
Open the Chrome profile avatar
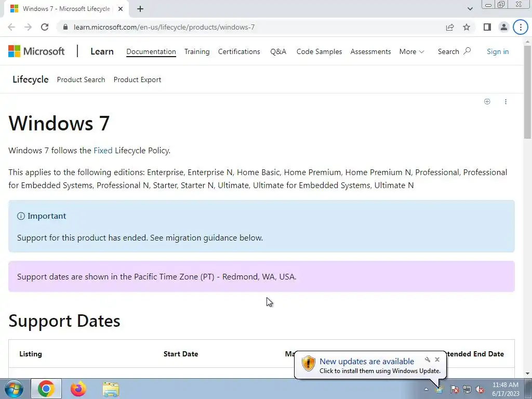pos(504,27)
